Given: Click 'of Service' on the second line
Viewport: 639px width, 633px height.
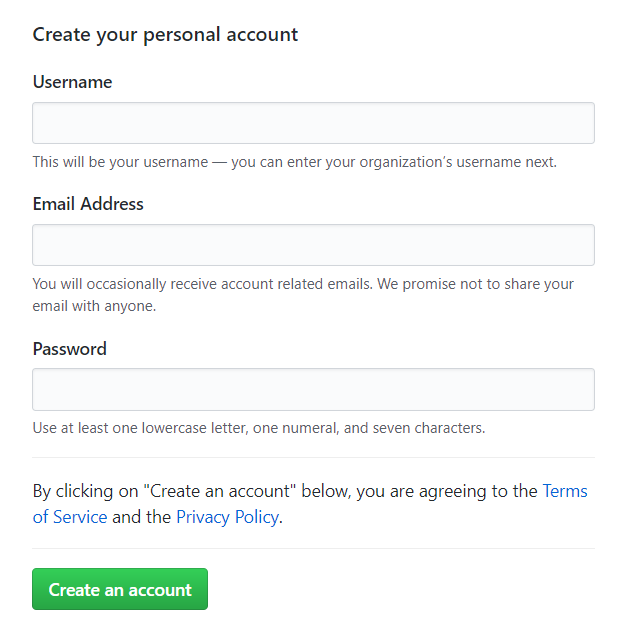Looking at the screenshot, I should [70, 517].
